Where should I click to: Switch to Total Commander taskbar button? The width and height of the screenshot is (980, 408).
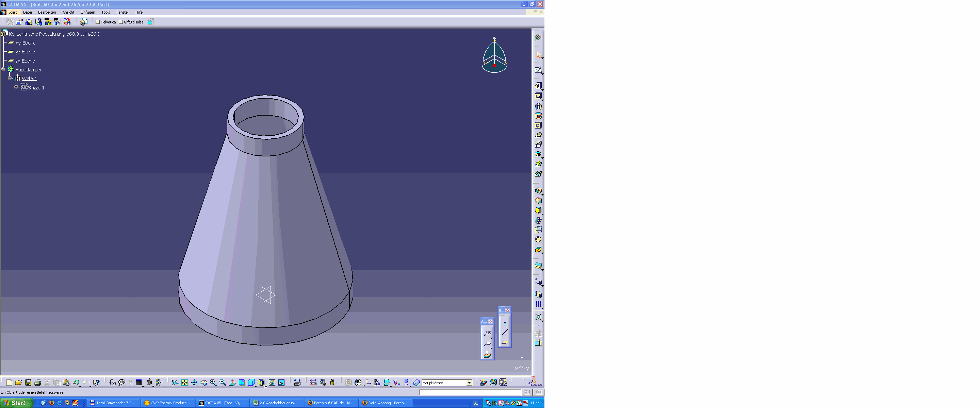pyautogui.click(x=113, y=403)
